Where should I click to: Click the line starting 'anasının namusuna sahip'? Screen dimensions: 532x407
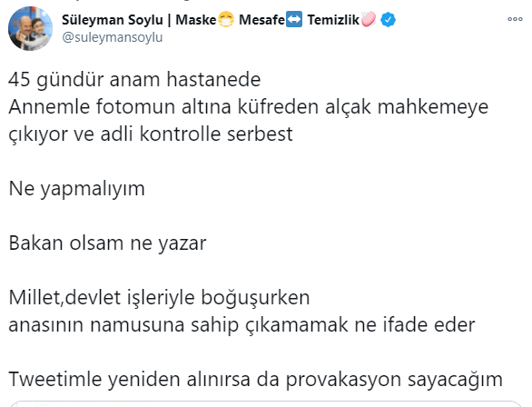[x=241, y=324]
